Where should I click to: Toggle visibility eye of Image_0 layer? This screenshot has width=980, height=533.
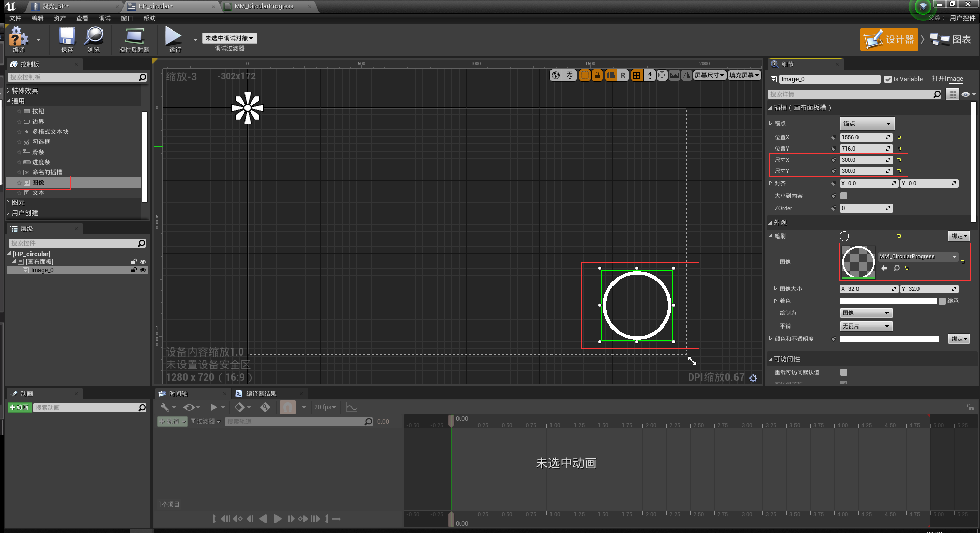coord(143,270)
